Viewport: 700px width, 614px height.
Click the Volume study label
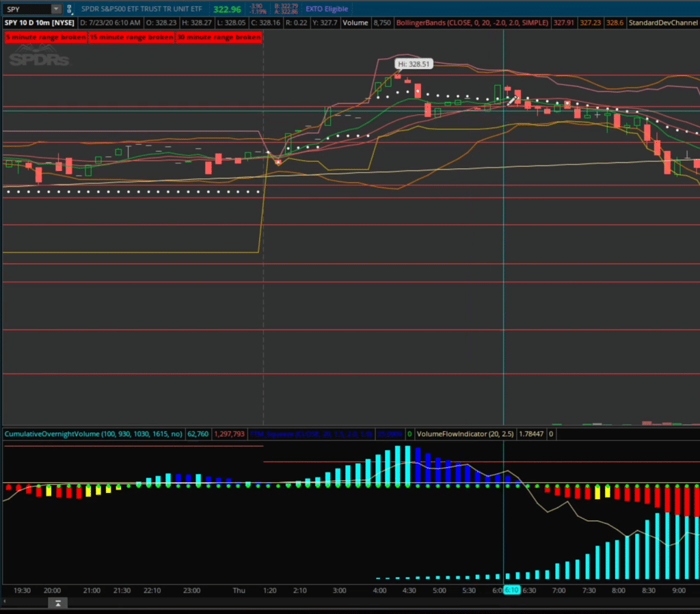tap(355, 23)
